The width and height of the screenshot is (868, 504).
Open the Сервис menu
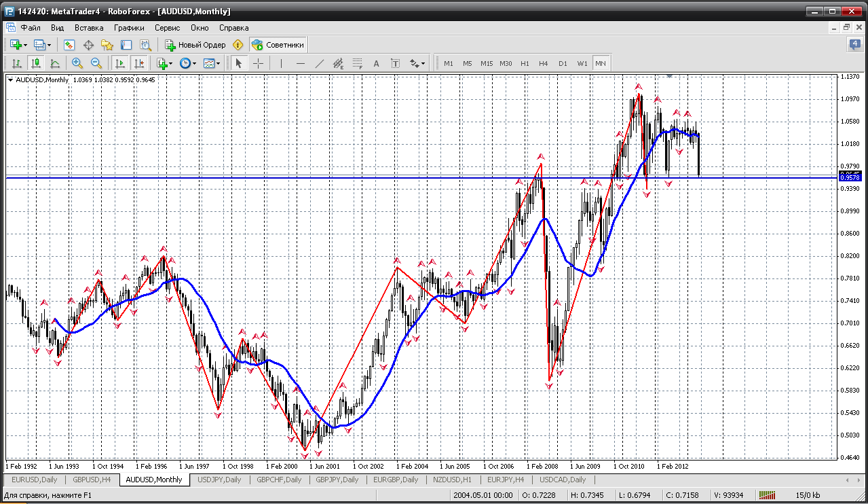pos(167,28)
